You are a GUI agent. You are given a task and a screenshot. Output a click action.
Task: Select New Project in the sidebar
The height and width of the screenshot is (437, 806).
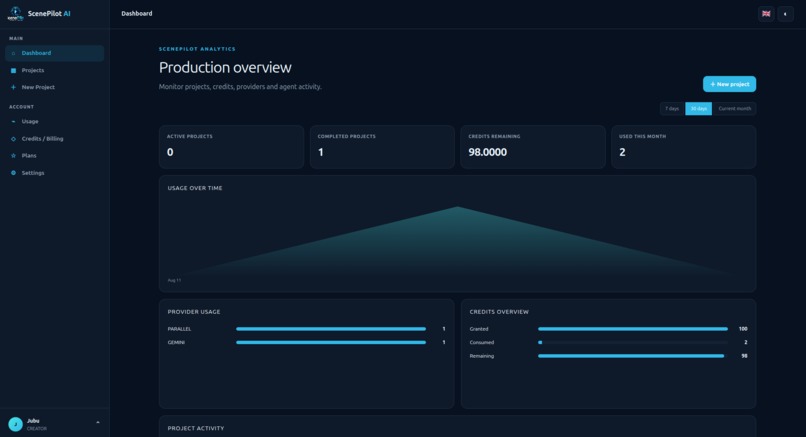(x=54, y=87)
